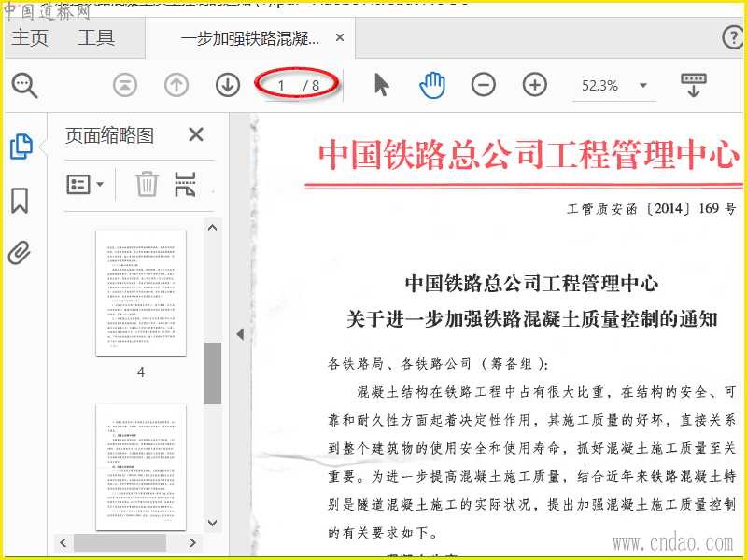Click the page split organize icon
This screenshot has height=560, width=747.
[185, 184]
